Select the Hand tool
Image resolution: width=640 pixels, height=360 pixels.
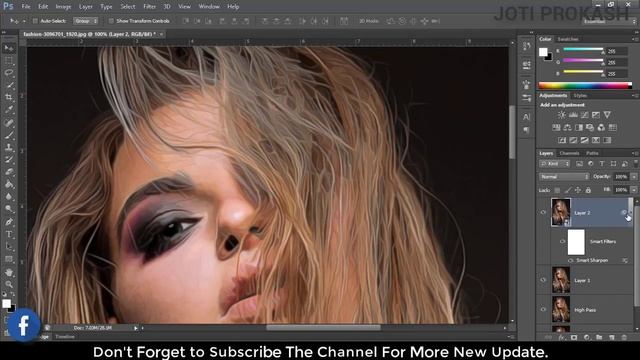point(9,272)
